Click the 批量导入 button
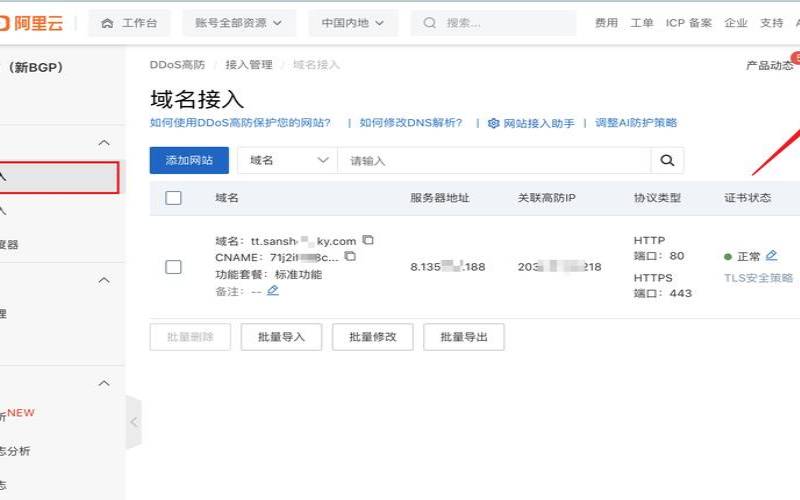The height and width of the screenshot is (500, 800). (281, 337)
